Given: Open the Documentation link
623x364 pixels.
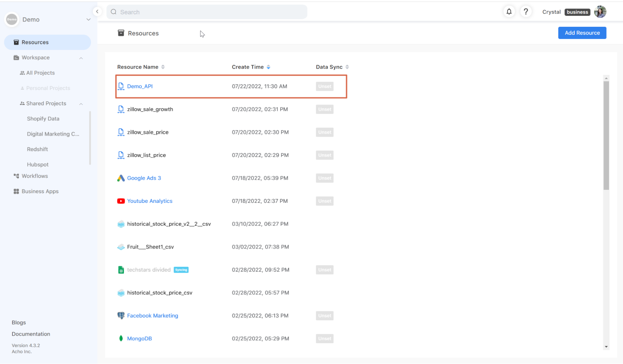Looking at the screenshot, I should click(x=31, y=334).
